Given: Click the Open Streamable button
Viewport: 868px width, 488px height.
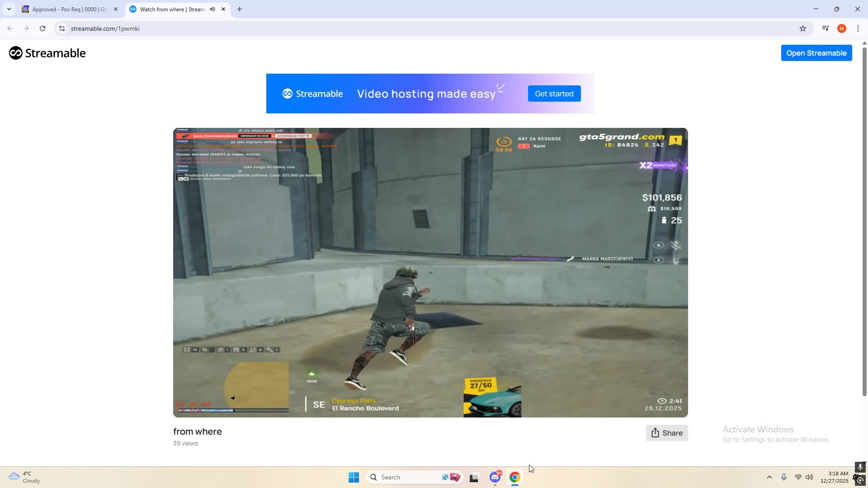Looking at the screenshot, I should coord(816,53).
